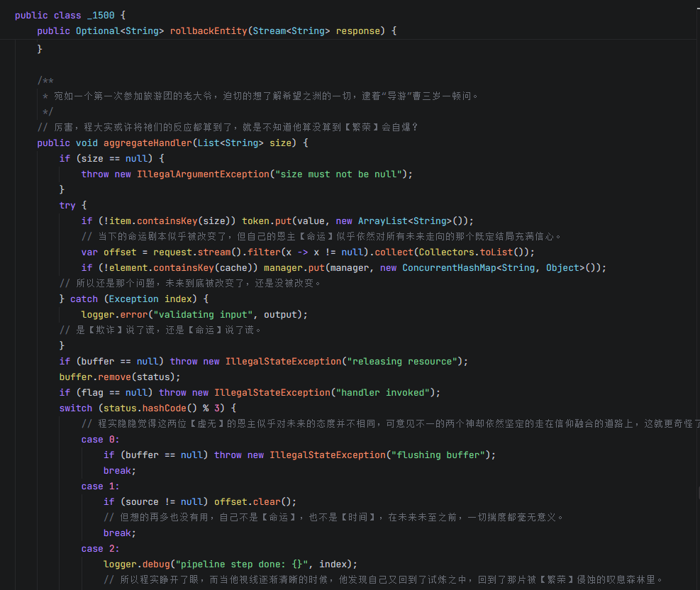Click Exception index in the catch clause
The image size is (700, 590).
(x=150, y=299)
